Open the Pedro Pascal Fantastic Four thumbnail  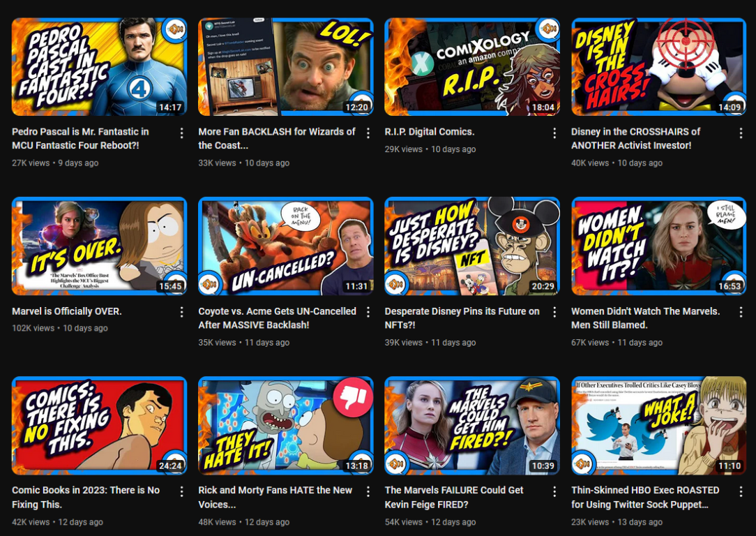point(99,67)
